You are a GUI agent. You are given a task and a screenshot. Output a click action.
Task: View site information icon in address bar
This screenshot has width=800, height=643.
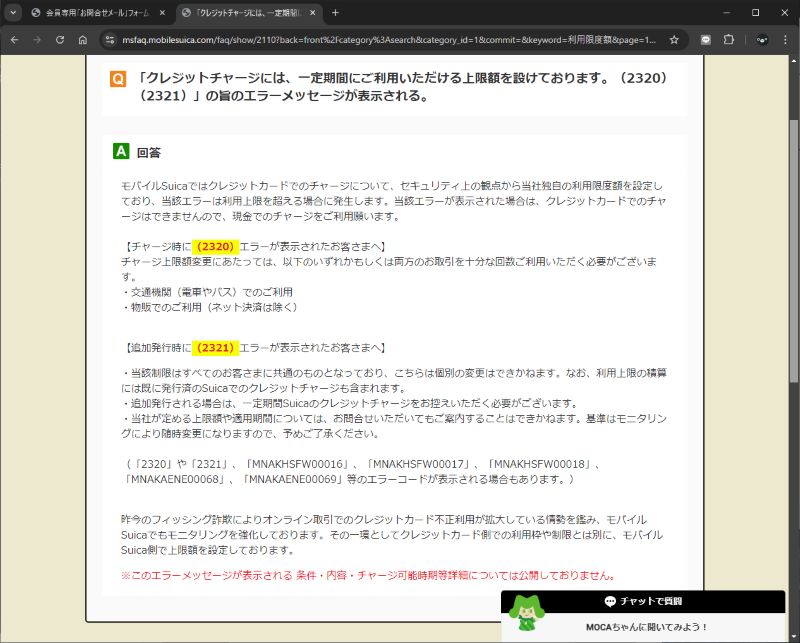coord(110,40)
